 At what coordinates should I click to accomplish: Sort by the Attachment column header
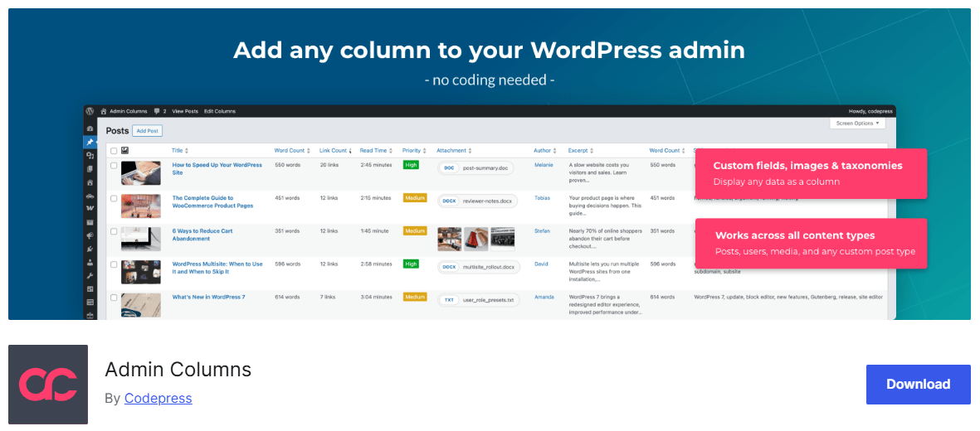(455, 151)
